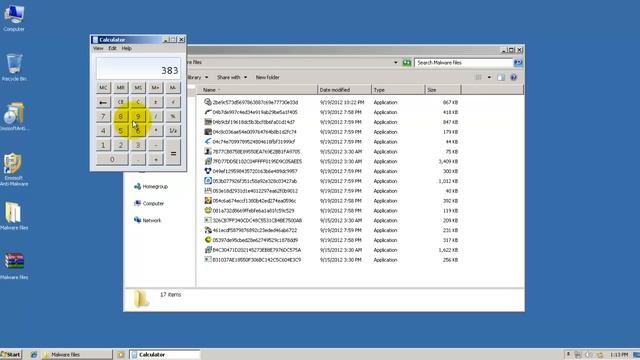Select Computer in the Explorer navigation pane
640x360 pixels.
[x=149, y=203]
